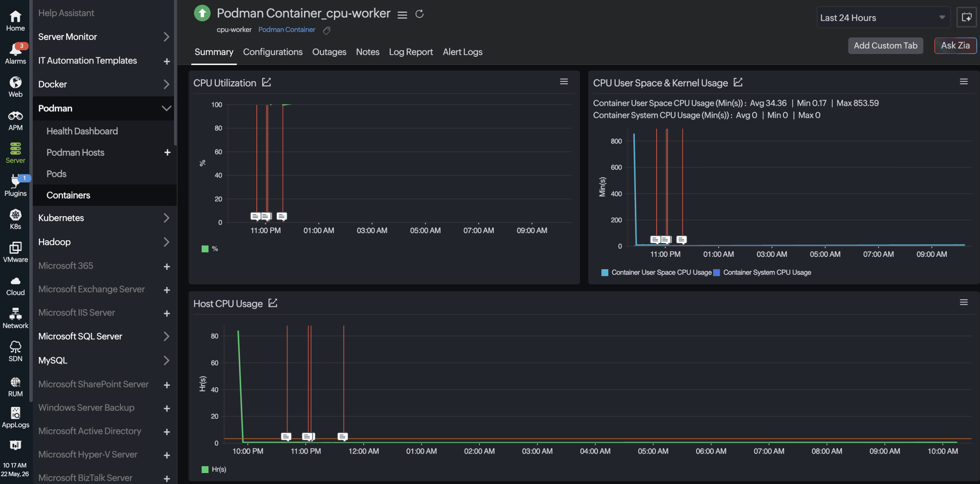The height and width of the screenshot is (484, 980).
Task: Click the tag icon next to Podman Container
Action: (x=327, y=30)
